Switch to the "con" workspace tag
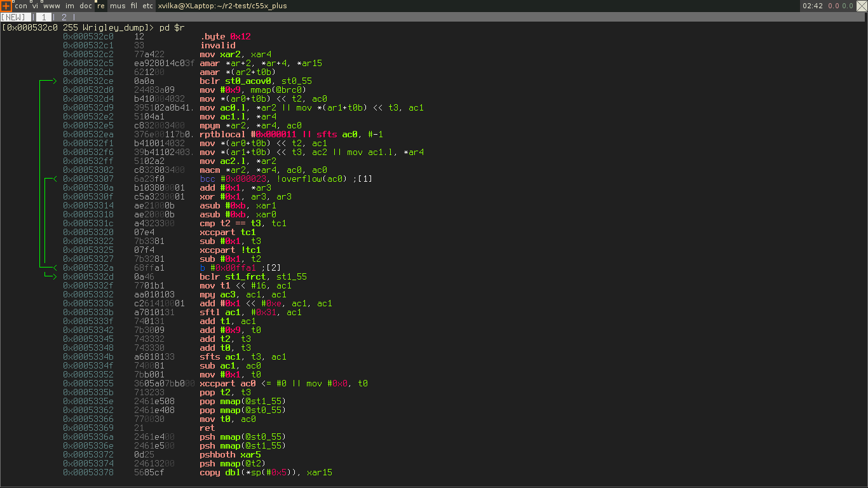 click(21, 6)
